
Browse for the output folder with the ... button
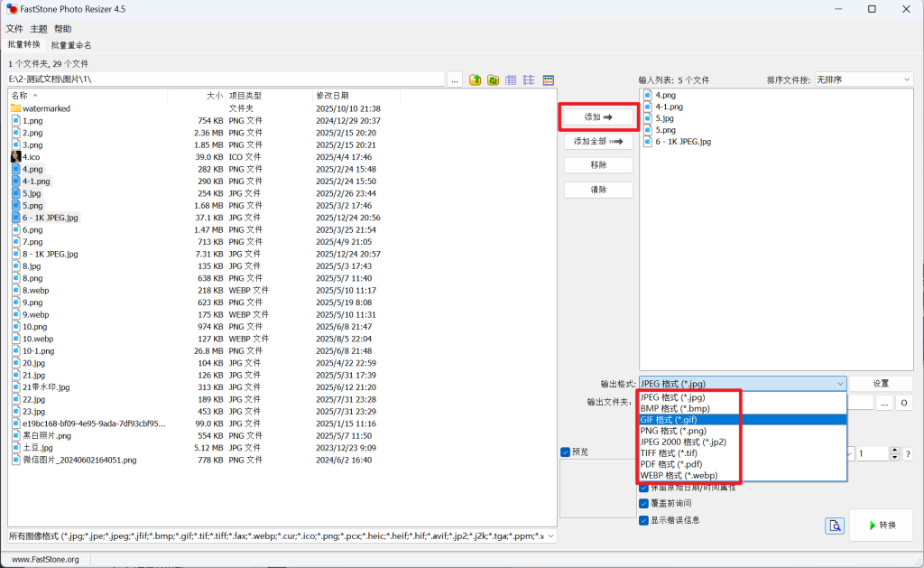tap(884, 403)
